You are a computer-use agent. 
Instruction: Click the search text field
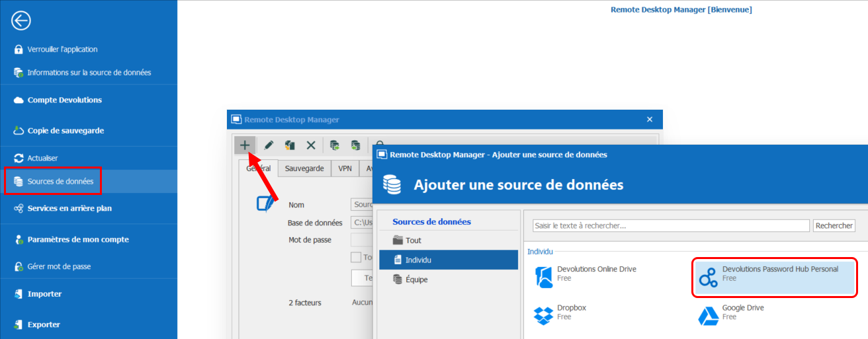coord(671,226)
